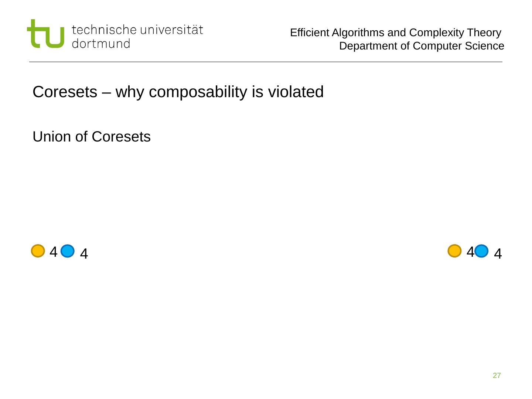Viewport: 532px width, 399px height.
Task: Click the slide number 27
Action: pos(497,376)
